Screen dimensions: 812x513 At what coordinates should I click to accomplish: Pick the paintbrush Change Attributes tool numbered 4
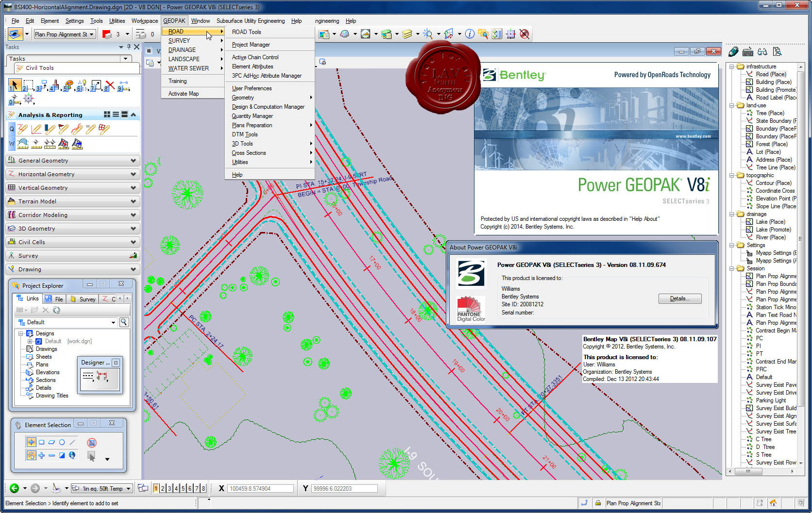pyautogui.click(x=55, y=85)
